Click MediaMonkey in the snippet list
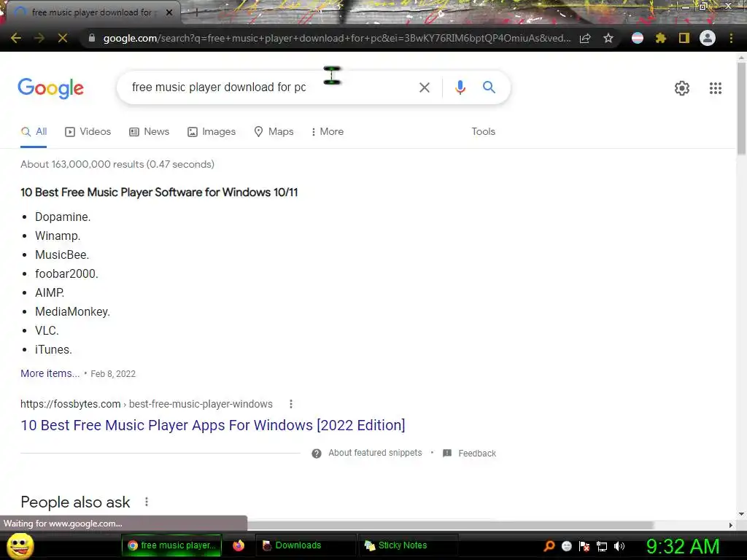 point(72,312)
